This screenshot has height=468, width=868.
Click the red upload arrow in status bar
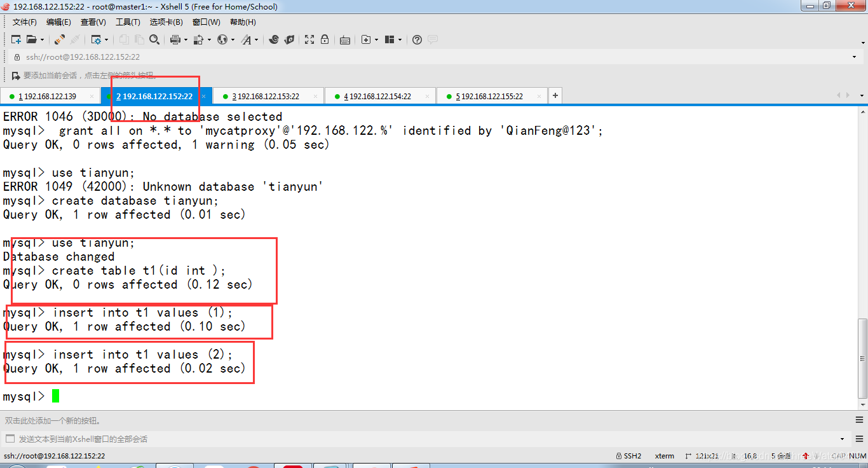pos(806,456)
